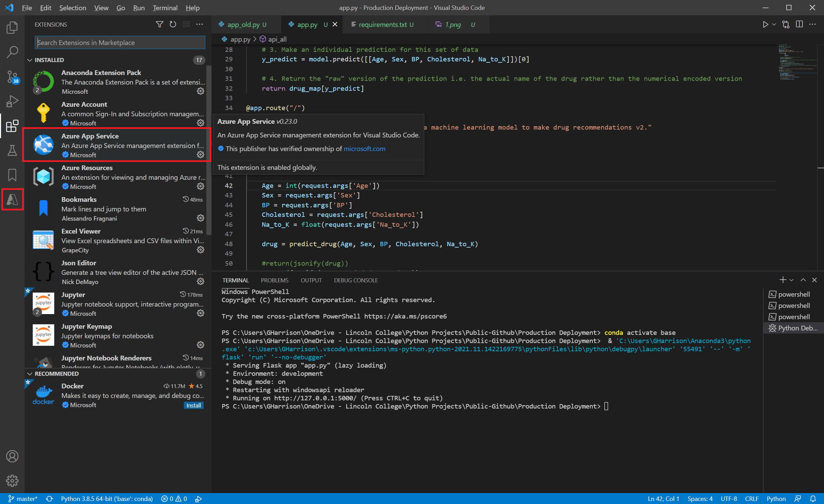The image size is (824, 504).
Task: Select the Python 3.8.5 interpreter status item
Action: (107, 499)
